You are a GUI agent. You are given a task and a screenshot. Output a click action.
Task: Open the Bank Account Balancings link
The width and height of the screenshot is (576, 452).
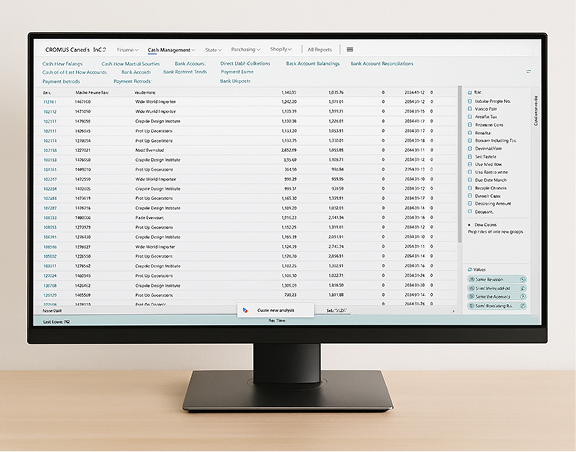click(x=313, y=64)
